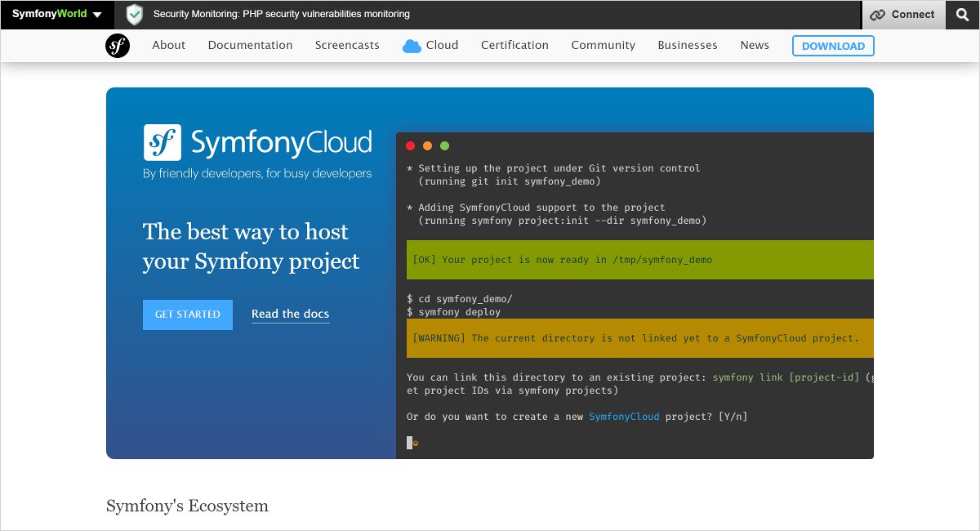Screen dimensions: 980x531
Task: Click the SymfonyCloud logo in banner
Action: pos(257,143)
